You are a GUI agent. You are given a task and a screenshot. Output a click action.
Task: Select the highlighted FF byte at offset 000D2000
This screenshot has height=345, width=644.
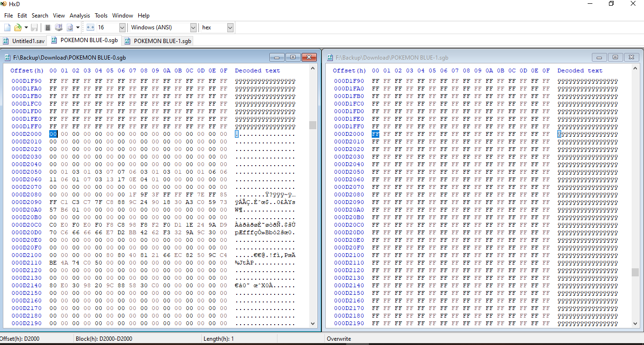point(376,134)
